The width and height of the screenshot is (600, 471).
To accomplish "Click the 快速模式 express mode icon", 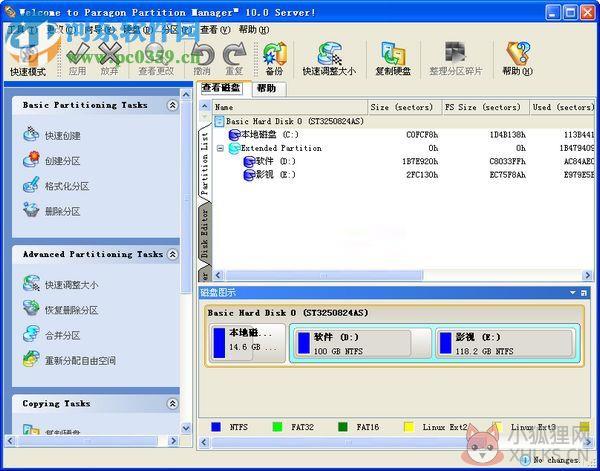I will (28, 59).
